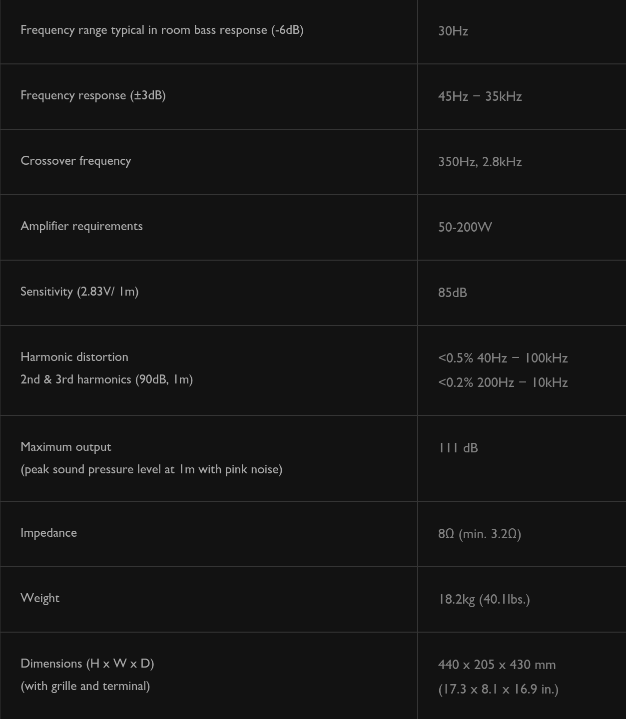Click the "Frequency range typical in room" label
This screenshot has width=626, height=719.
pyautogui.click(x=161, y=30)
